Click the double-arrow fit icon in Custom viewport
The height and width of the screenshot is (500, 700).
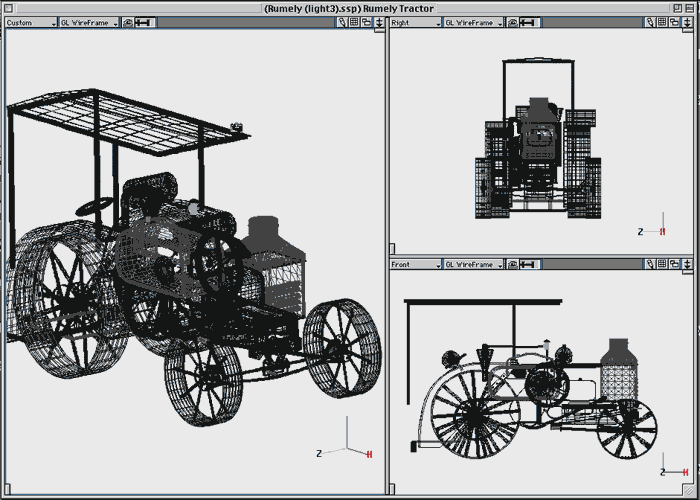[145, 22]
